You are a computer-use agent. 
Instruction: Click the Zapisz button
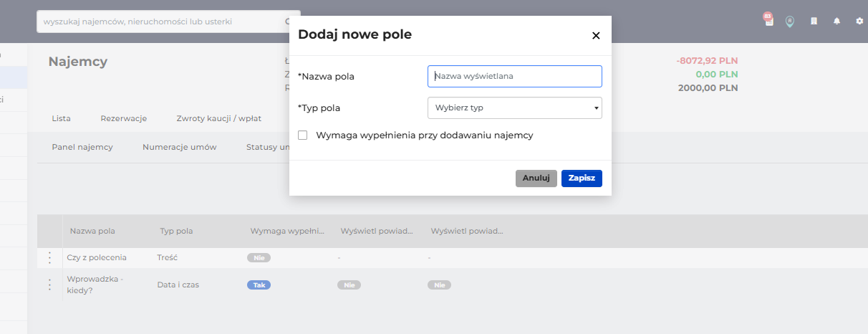click(x=582, y=178)
